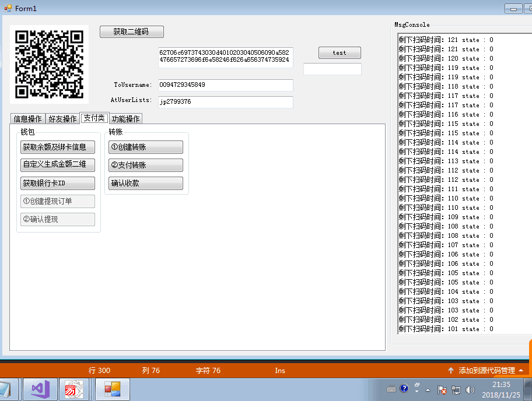Open the 功能操作 tab
532x401 pixels.
click(x=125, y=119)
